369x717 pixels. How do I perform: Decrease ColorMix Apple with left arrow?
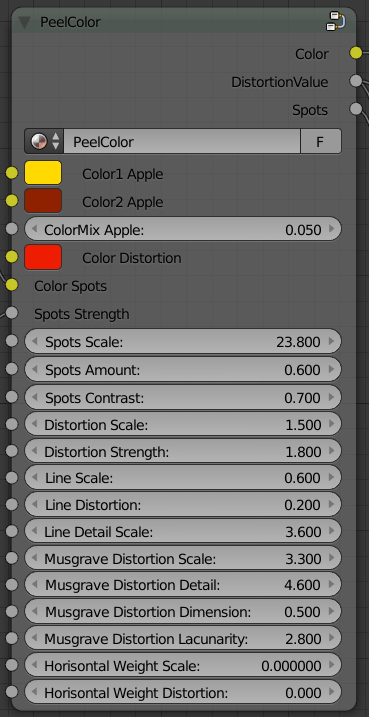coord(34,229)
